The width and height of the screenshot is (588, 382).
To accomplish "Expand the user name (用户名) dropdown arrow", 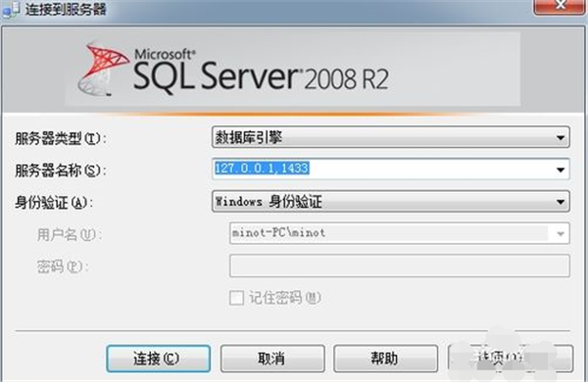I will point(561,233).
